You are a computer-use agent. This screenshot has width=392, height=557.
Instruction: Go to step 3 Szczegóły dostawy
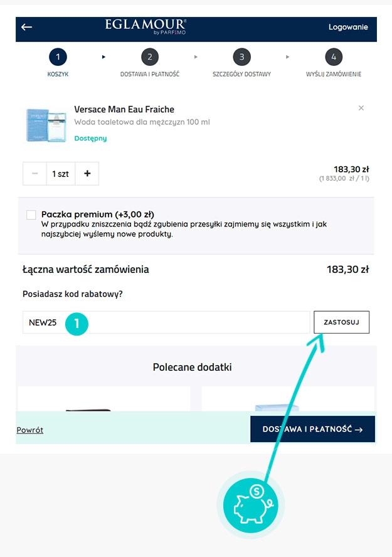point(241,58)
